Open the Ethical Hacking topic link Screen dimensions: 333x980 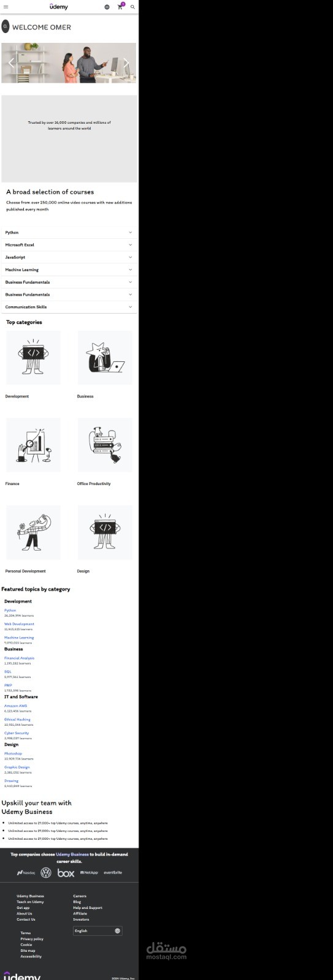pos(17,720)
